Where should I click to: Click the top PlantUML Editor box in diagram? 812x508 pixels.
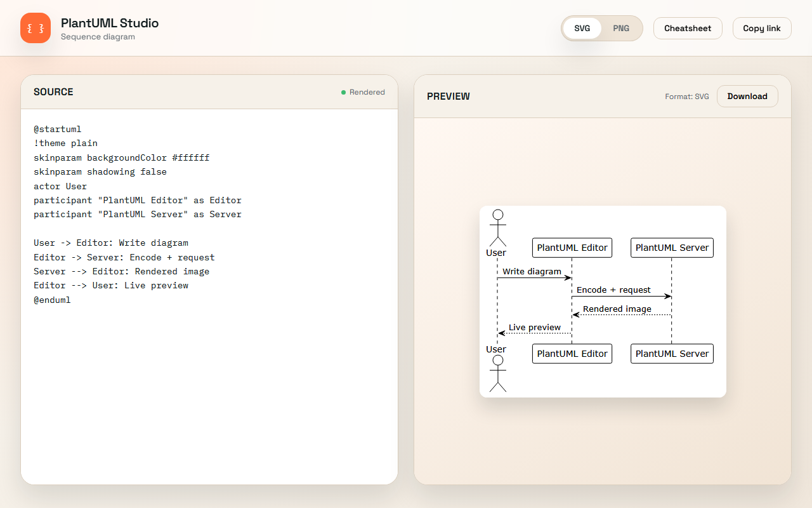point(572,248)
